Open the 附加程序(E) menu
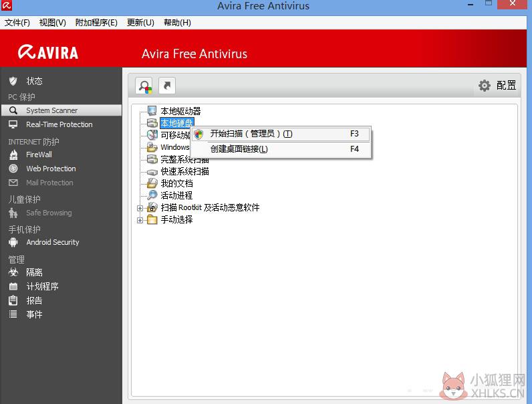 point(96,23)
